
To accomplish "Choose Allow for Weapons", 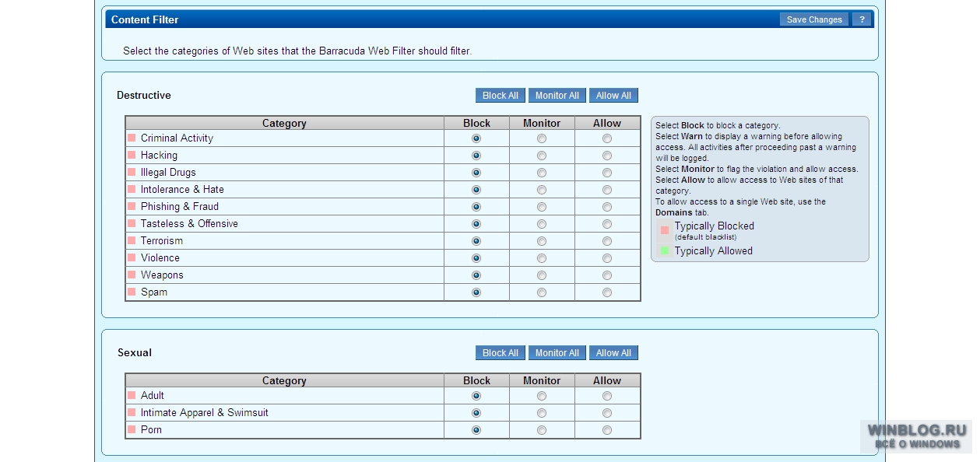I will tap(607, 275).
